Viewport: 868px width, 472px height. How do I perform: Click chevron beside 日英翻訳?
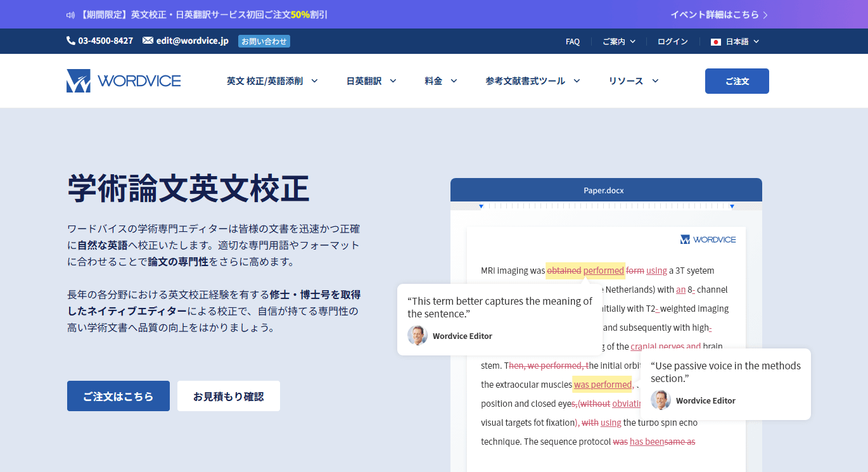tap(393, 81)
